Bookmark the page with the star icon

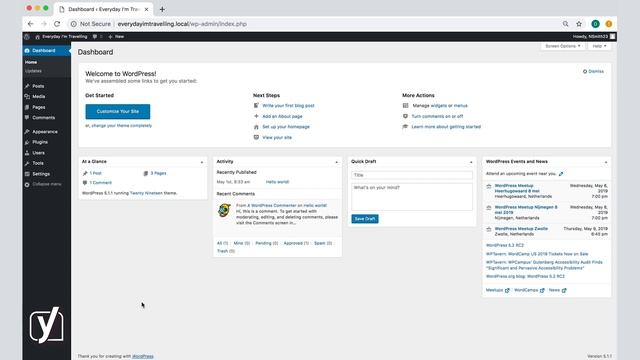click(579, 24)
